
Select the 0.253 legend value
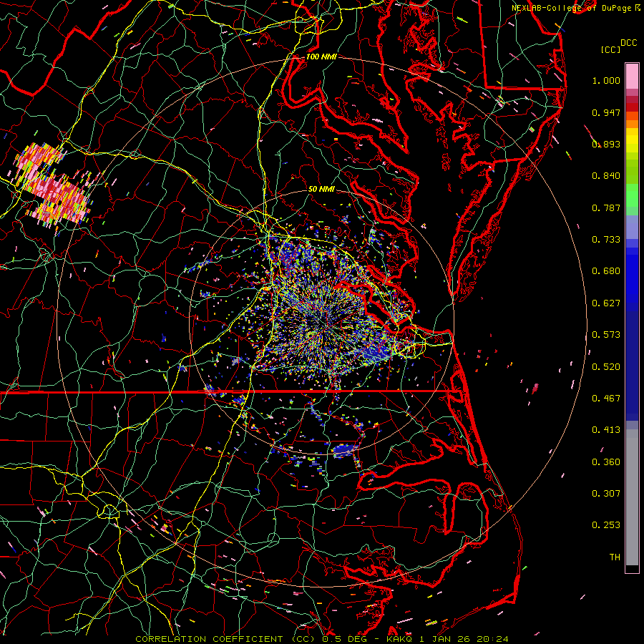tap(606, 525)
